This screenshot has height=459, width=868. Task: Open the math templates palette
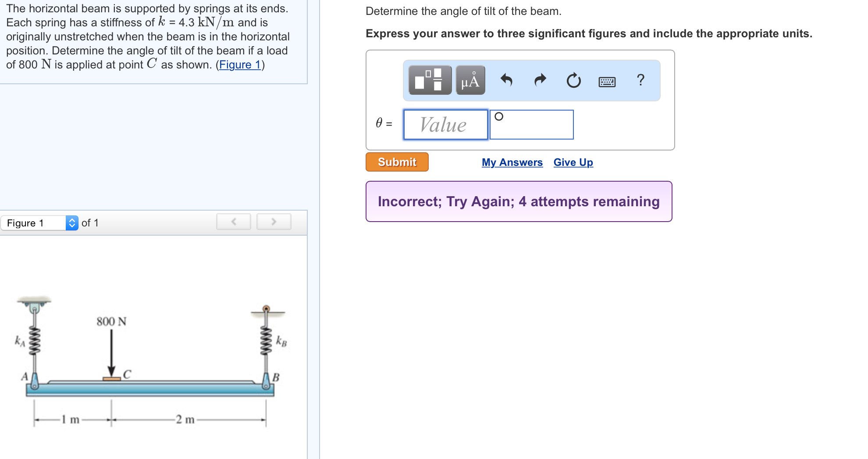click(x=430, y=80)
